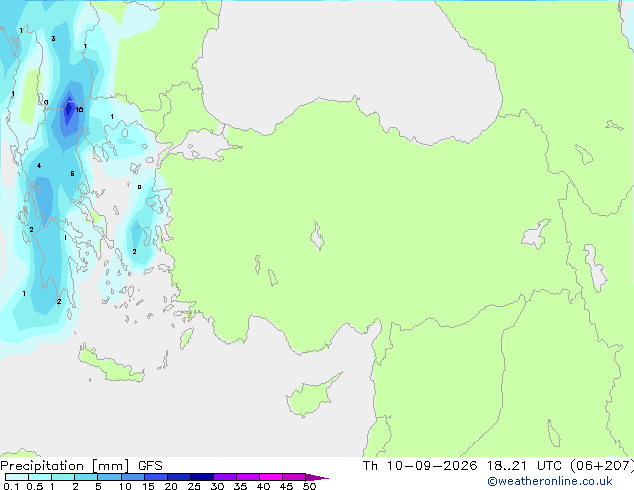Viewport: 634px width, 490px height.
Task: Click the dark blue precipitation maximum core
Action: tap(69, 109)
